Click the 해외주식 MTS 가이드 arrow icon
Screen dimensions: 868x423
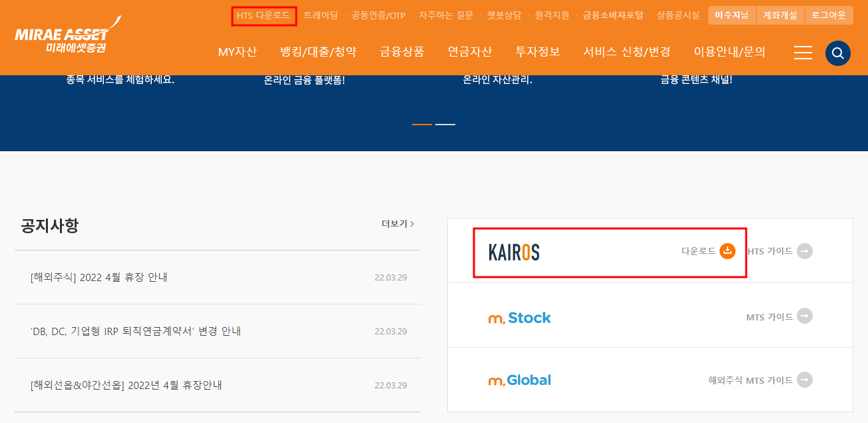click(x=805, y=380)
